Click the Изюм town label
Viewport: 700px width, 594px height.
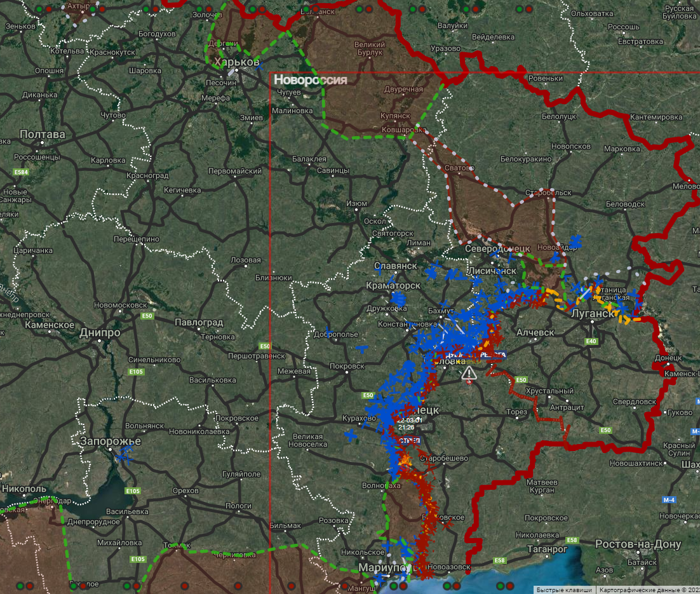[357, 203]
